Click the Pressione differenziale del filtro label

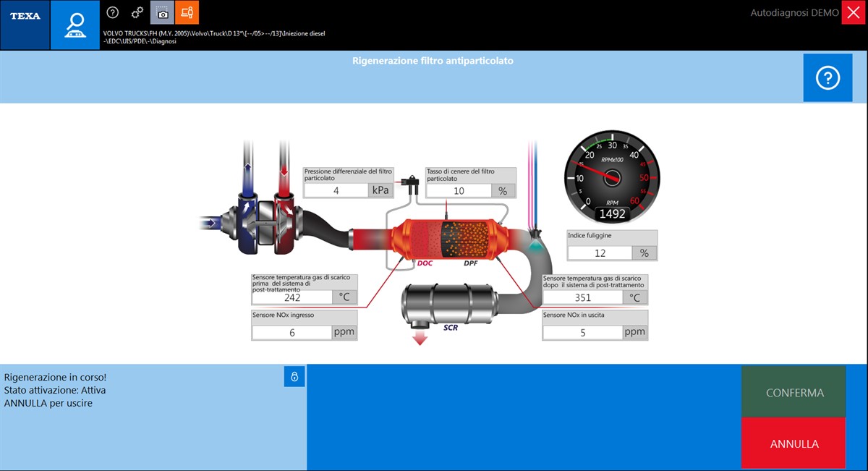[348, 174]
